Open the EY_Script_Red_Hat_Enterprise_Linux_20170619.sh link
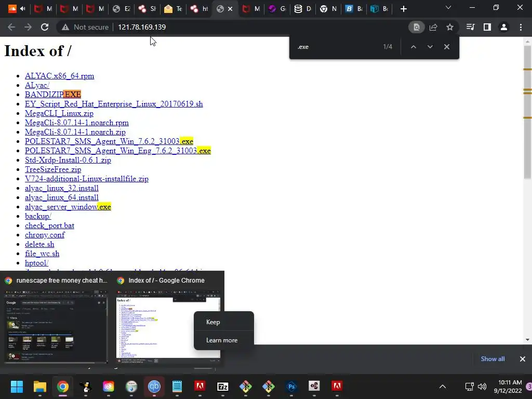 [114, 104]
